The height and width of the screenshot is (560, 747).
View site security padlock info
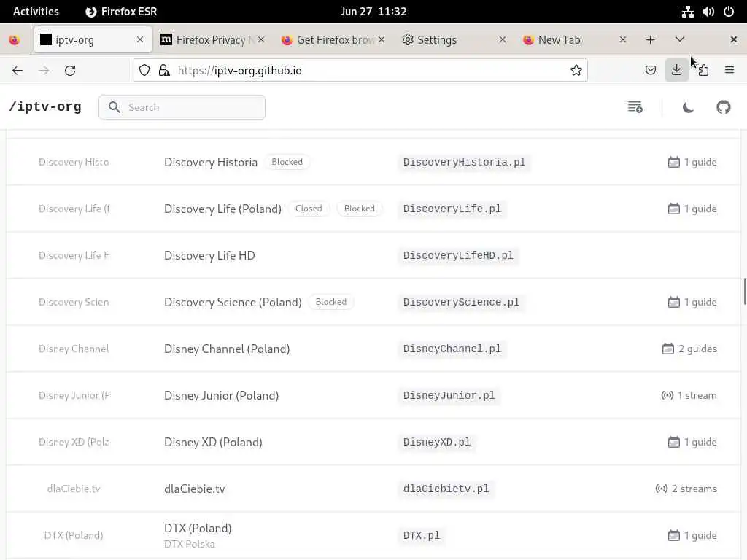click(x=164, y=71)
